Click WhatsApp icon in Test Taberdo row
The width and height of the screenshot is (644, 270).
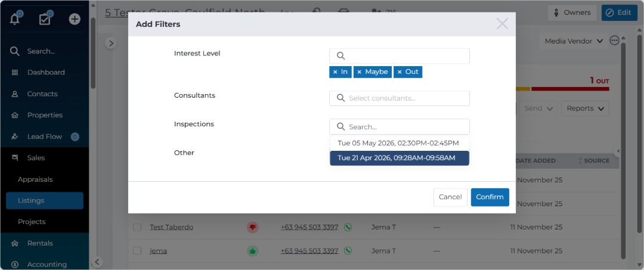[348, 227]
